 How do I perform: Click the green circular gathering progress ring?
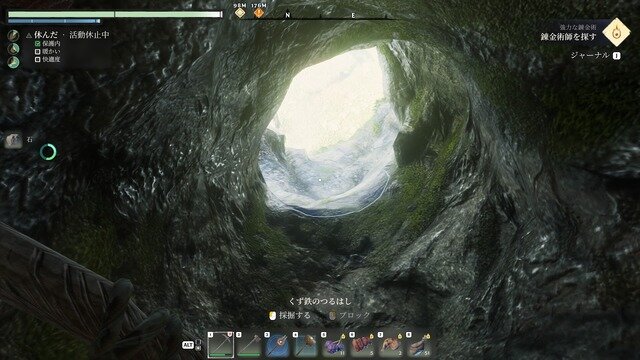(48, 152)
